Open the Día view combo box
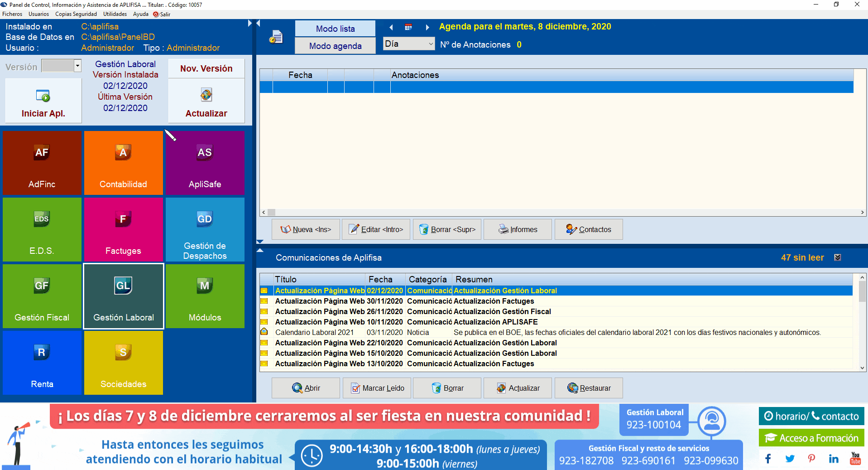This screenshot has width=868, height=470. [x=409, y=44]
